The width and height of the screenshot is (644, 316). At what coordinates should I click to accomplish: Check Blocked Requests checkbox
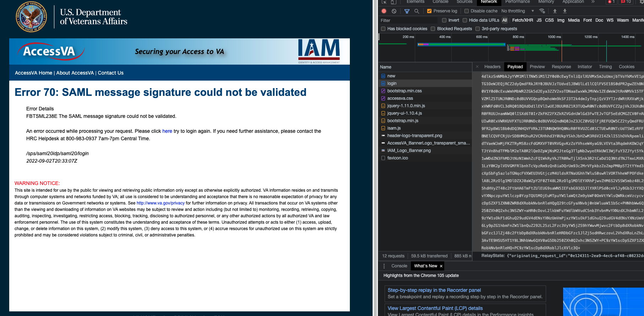(x=433, y=29)
